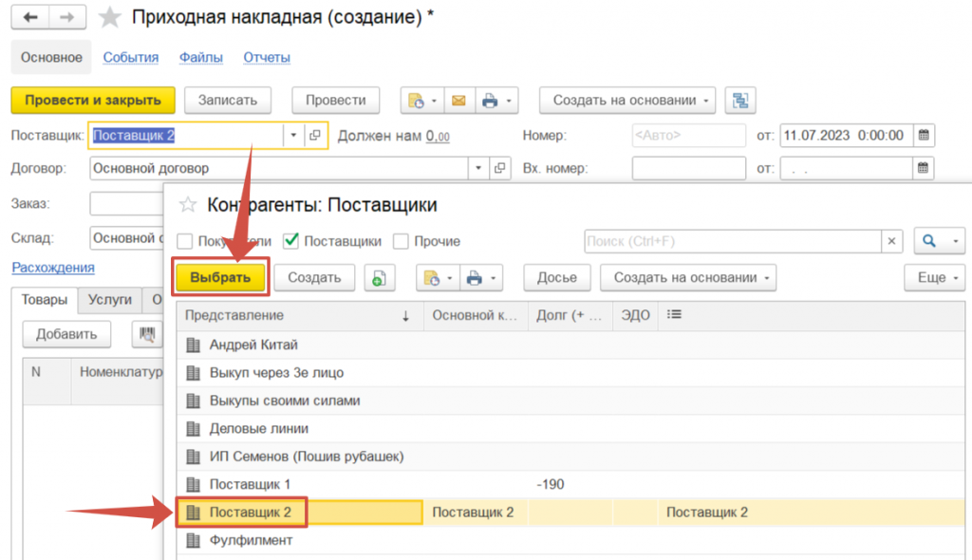Open Поставщик field's linked record icon
Image resolution: width=972 pixels, height=560 pixels.
point(316,136)
